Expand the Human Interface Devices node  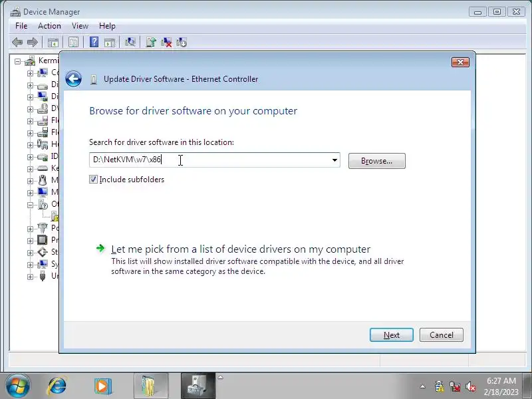point(30,145)
